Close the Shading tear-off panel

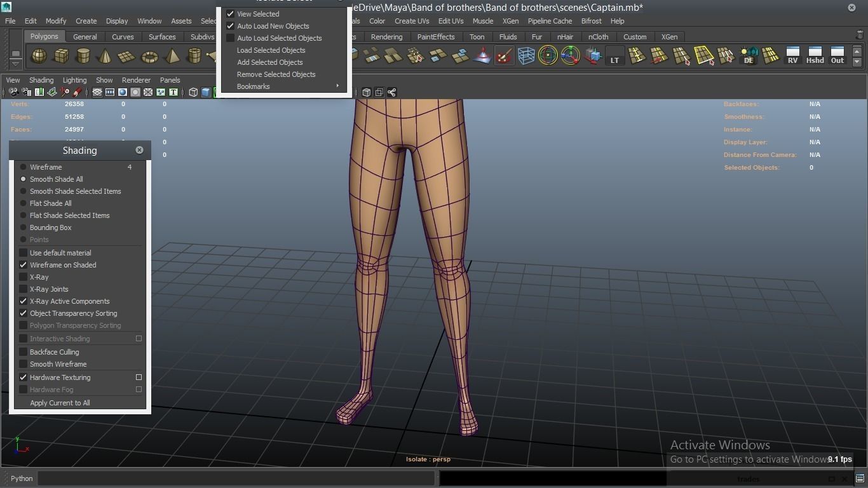(139, 150)
